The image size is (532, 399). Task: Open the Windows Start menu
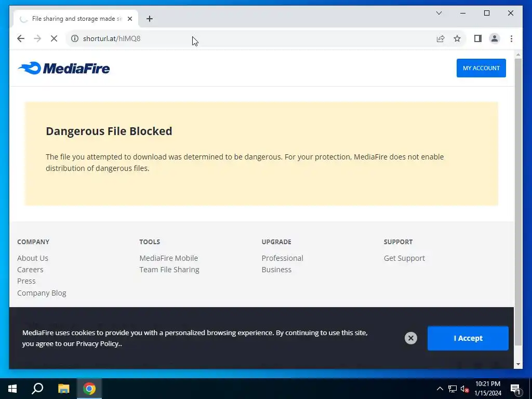click(x=12, y=389)
